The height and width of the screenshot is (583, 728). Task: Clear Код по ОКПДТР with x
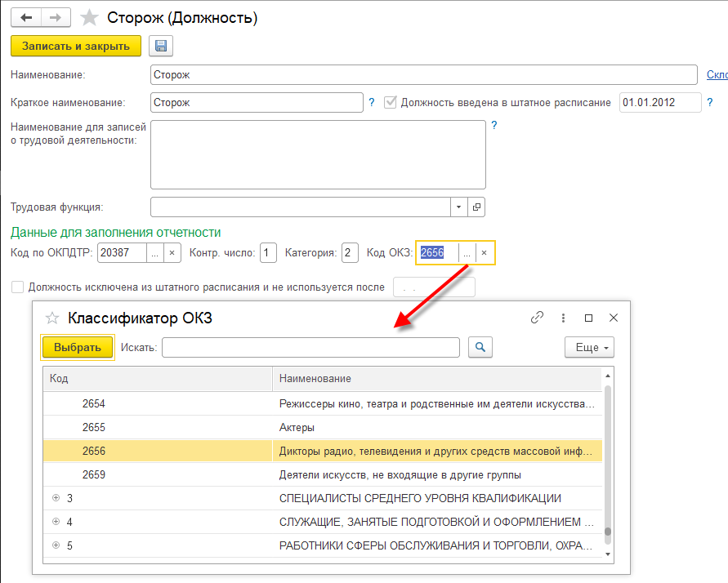(172, 253)
